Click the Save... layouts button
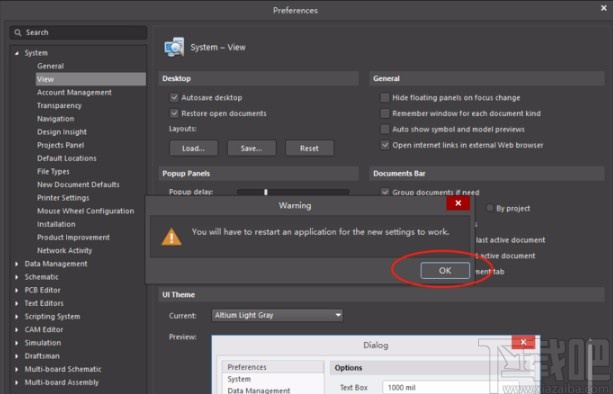Viewport: 613px width, 394px height. [x=252, y=149]
